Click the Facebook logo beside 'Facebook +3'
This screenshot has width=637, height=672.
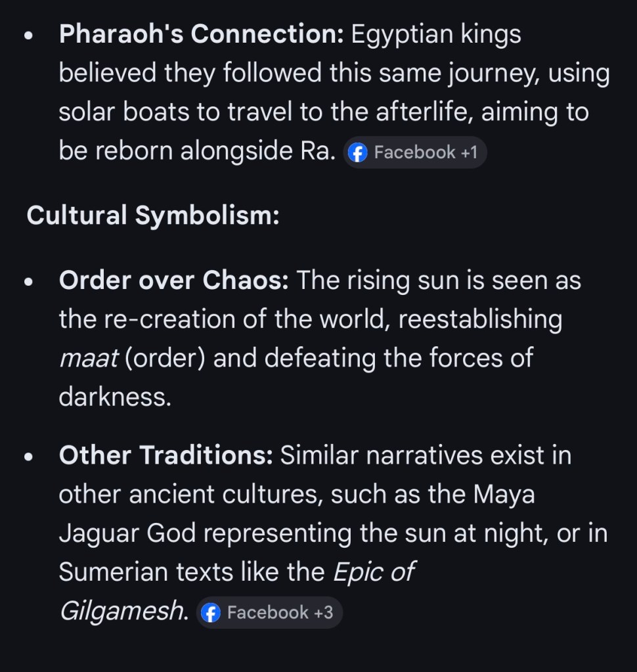pyautogui.click(x=210, y=613)
